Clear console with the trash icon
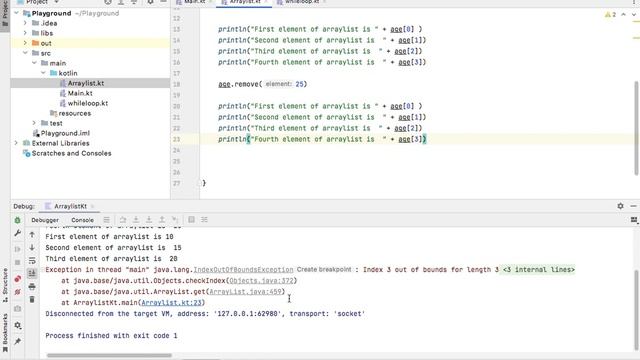Screen dimensions: 640x360 click(x=32, y=300)
